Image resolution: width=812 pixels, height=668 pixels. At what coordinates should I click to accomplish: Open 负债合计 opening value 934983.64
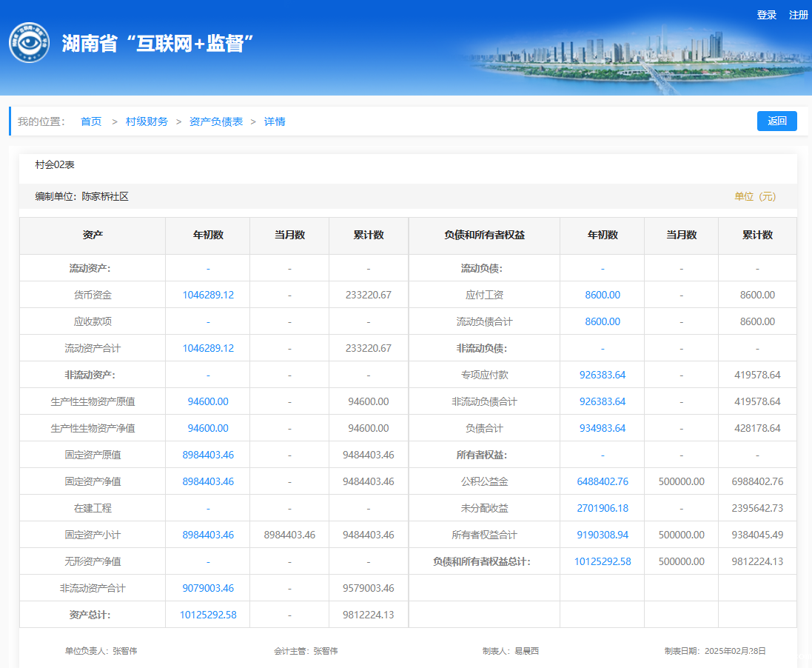603,428
